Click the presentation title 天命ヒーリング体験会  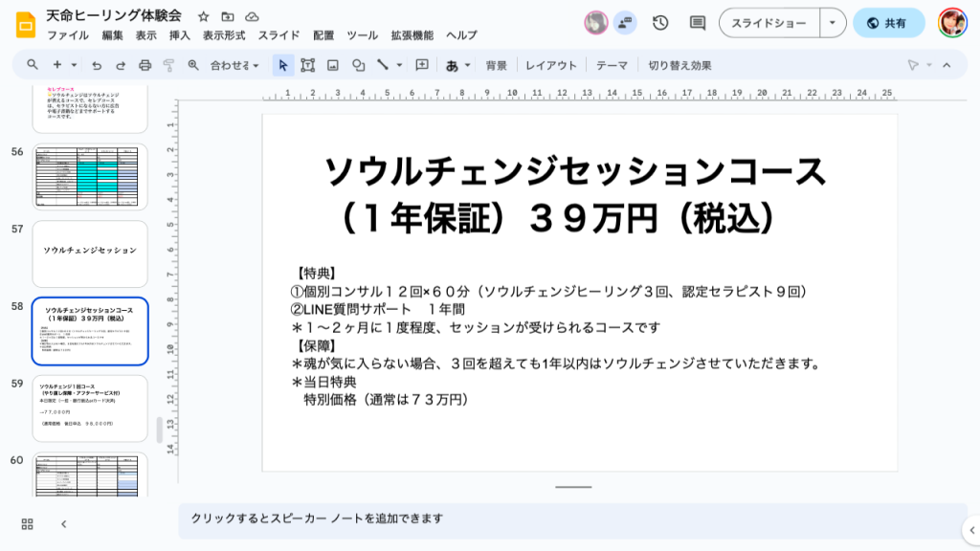(x=114, y=16)
